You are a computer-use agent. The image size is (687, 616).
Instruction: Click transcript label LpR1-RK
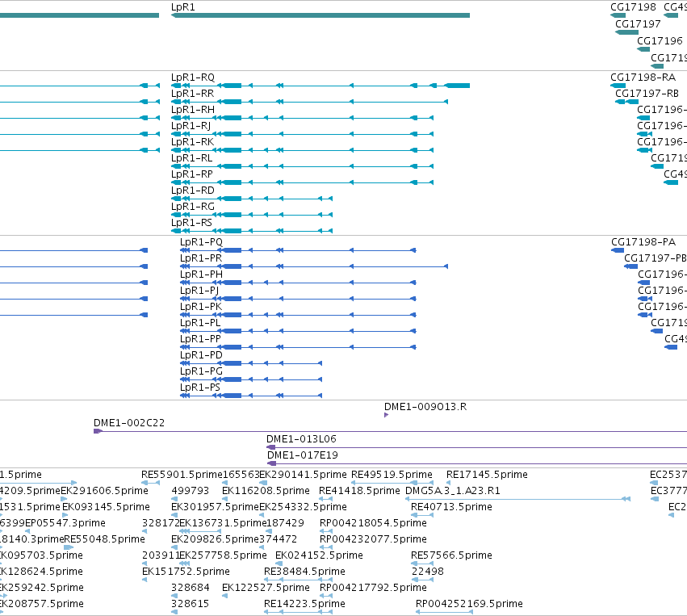tap(193, 142)
